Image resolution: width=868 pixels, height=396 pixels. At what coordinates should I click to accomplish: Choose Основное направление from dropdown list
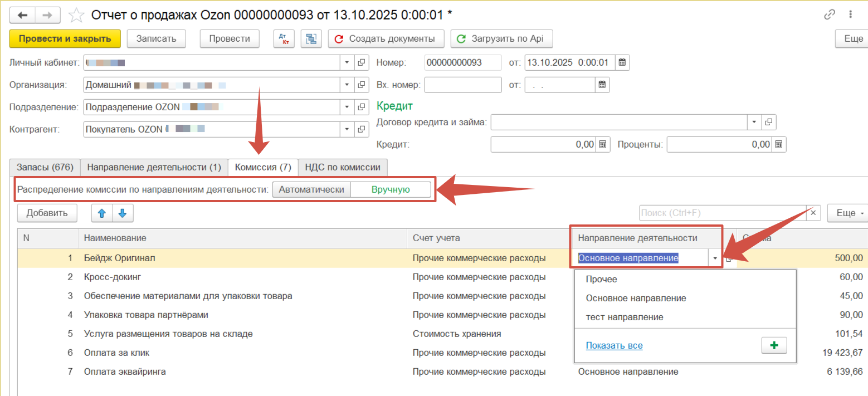click(685, 299)
